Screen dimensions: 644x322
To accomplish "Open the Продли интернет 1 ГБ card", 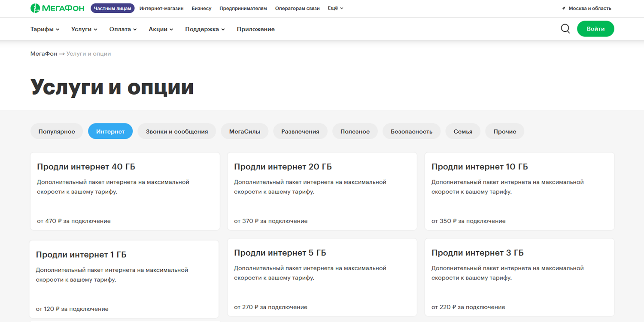I will pos(124,279).
